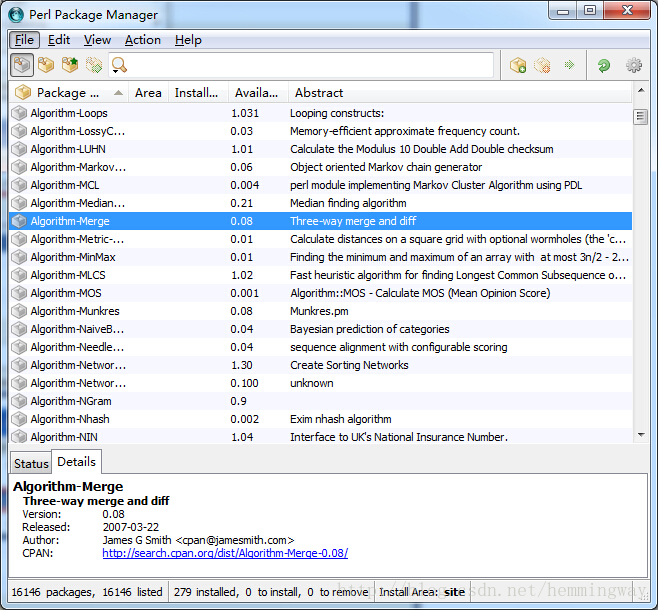Screen dimensions: 658x610
Task: Click the Algorithm-Merge package icon
Action: (x=19, y=221)
